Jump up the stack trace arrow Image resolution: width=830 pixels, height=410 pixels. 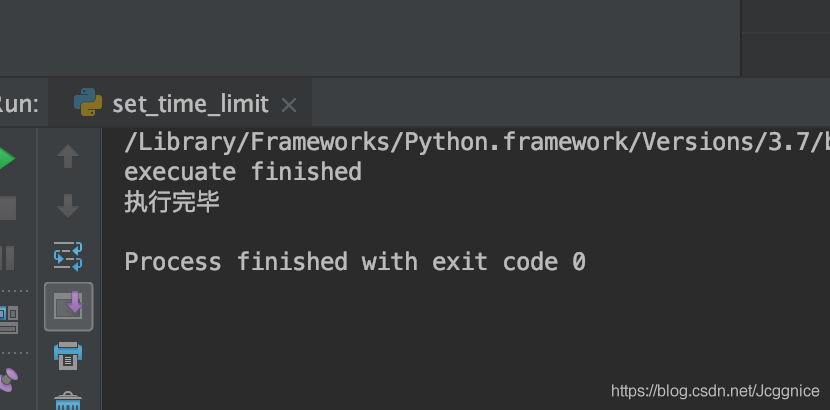[68, 156]
